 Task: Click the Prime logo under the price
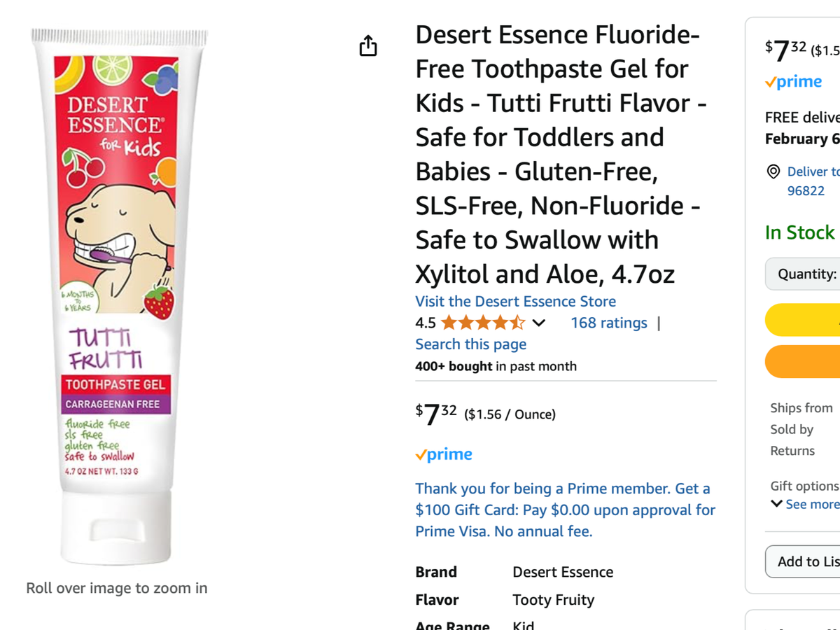(x=444, y=454)
